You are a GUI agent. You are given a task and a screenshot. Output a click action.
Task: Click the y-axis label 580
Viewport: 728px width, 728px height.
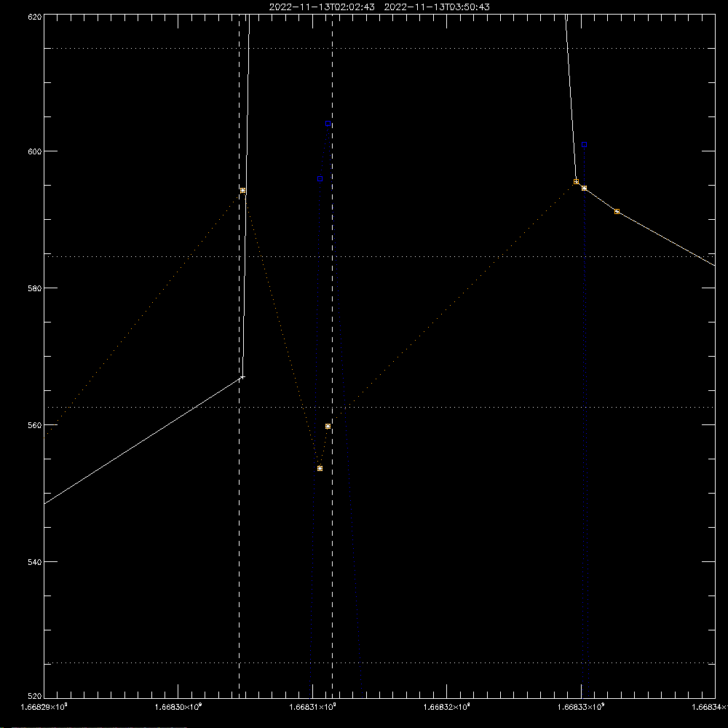pos(35,288)
